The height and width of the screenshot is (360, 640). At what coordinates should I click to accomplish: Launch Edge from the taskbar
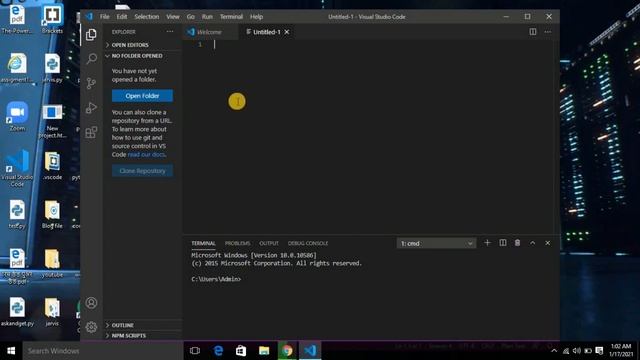(x=218, y=351)
